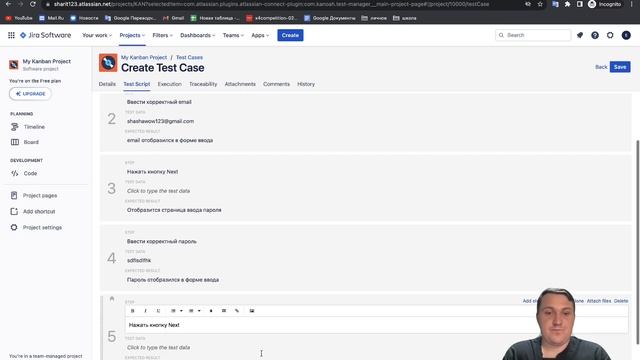The image size is (640, 360).
Task: Switch to the Comments tab
Action: coord(276,84)
